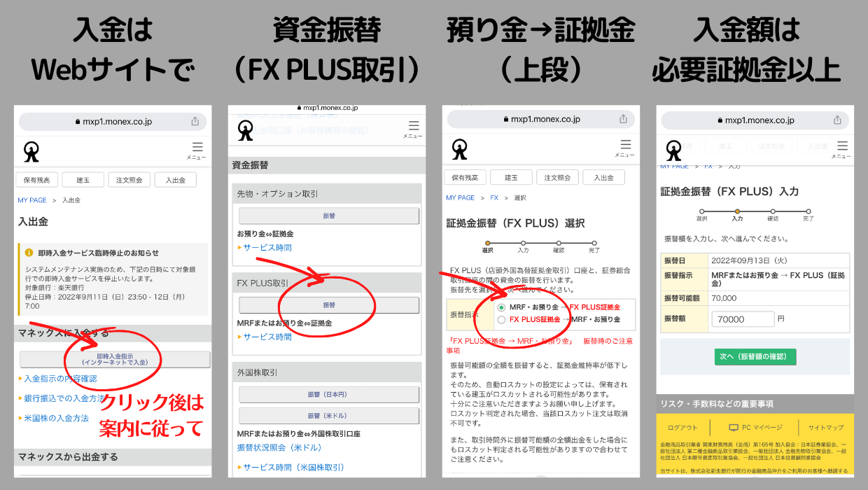The height and width of the screenshot is (490, 868).
Task: Open 注文照会 tab on the 入出金 screen
Action: click(129, 180)
